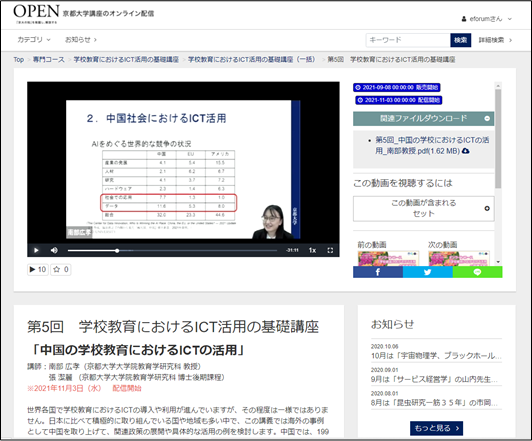Open the 10月は「宇宙物理学 news item
Image resolution: width=532 pixels, height=441 pixels.
[436, 356]
